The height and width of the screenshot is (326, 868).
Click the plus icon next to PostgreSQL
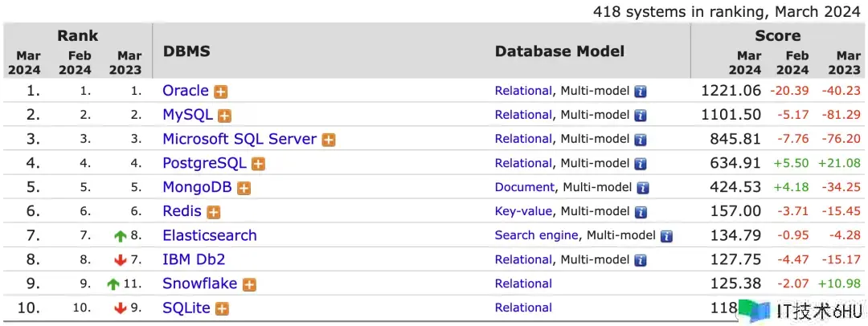point(258,164)
